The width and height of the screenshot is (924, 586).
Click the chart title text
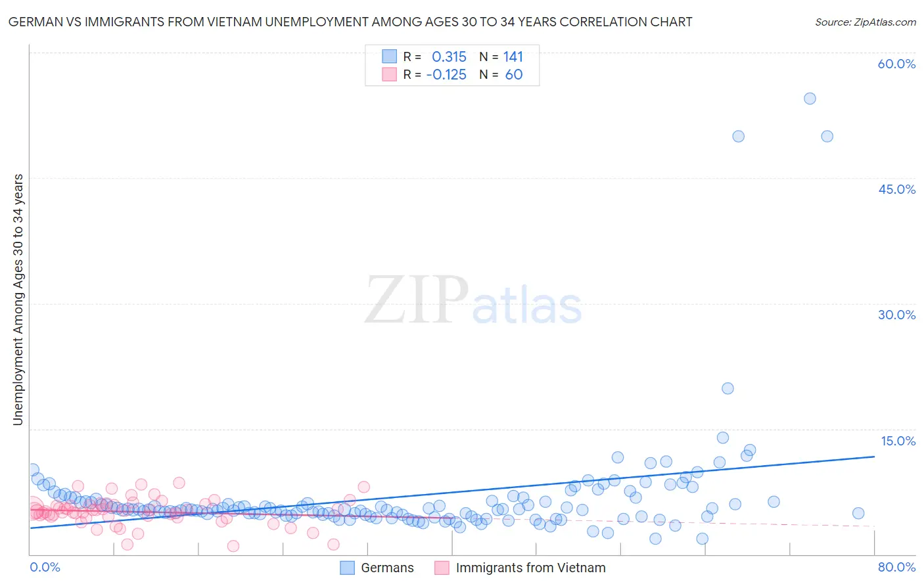tap(350, 22)
